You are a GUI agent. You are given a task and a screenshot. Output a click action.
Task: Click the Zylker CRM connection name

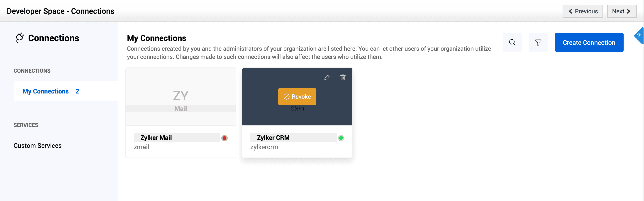tap(273, 138)
